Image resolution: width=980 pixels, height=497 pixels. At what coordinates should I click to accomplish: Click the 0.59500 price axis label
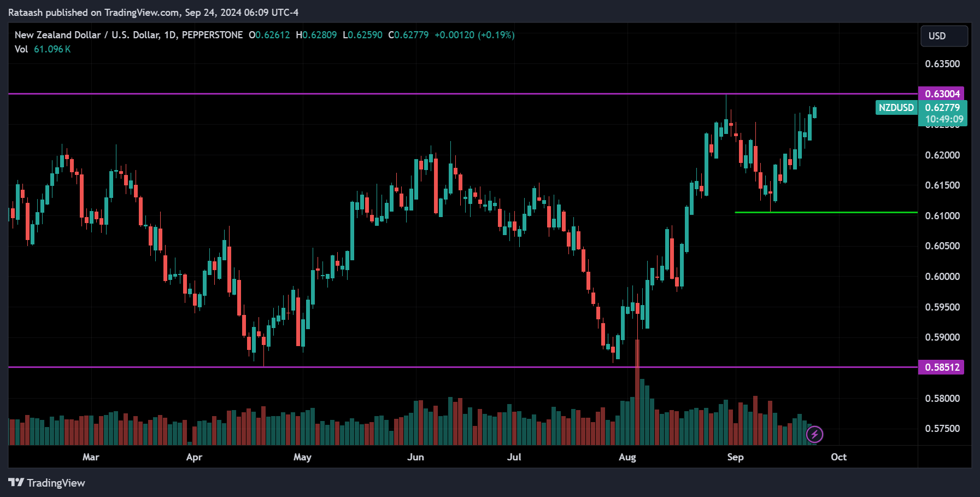[x=942, y=307]
